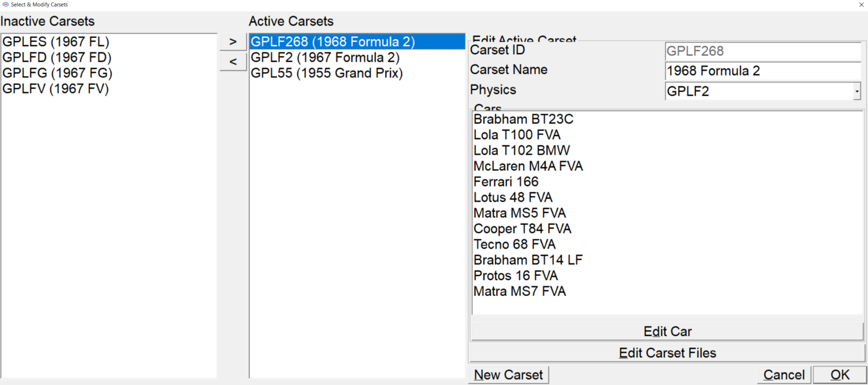Select Lotus 48 FVA in the Cars list
The width and height of the screenshot is (868, 385).
click(513, 197)
